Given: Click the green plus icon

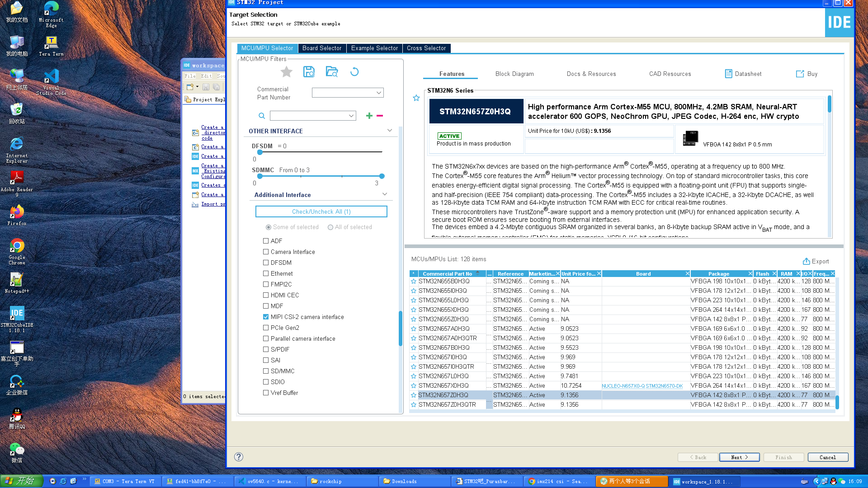Looking at the screenshot, I should tap(369, 116).
